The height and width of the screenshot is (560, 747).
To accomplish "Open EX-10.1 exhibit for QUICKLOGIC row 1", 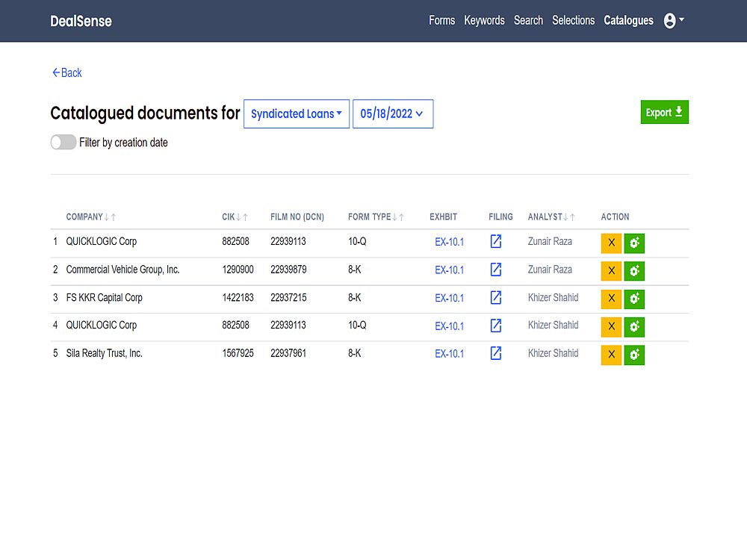I will [x=449, y=242].
